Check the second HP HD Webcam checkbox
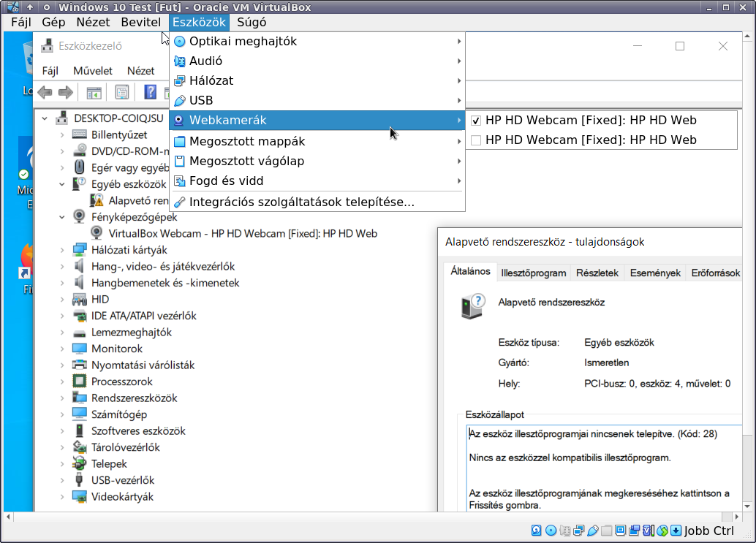Screen dimensions: 756x543 click(x=476, y=140)
